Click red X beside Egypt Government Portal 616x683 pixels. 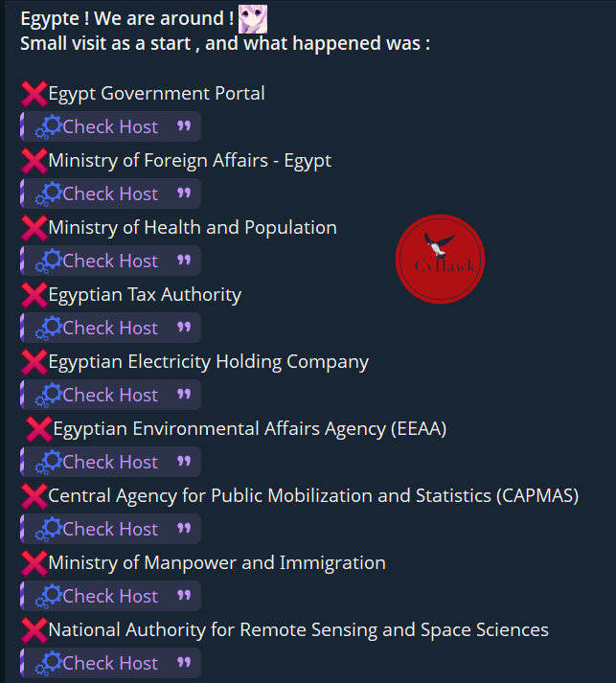tap(34, 94)
